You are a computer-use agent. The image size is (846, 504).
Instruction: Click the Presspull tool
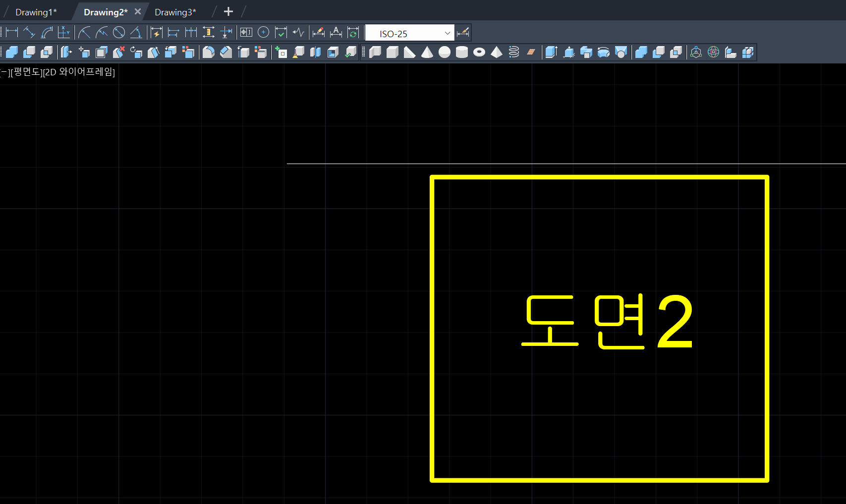pyautogui.click(x=569, y=52)
